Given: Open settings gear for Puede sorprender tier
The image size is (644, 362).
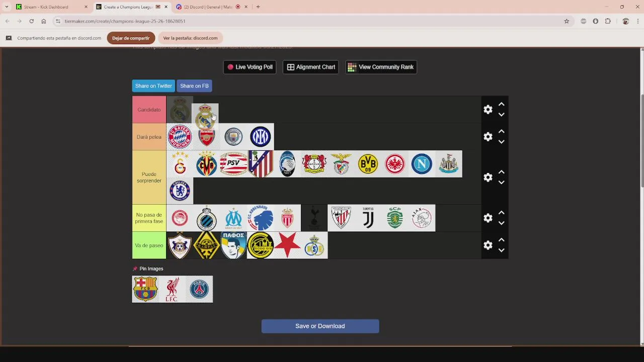Looking at the screenshot, I should coord(488,177).
